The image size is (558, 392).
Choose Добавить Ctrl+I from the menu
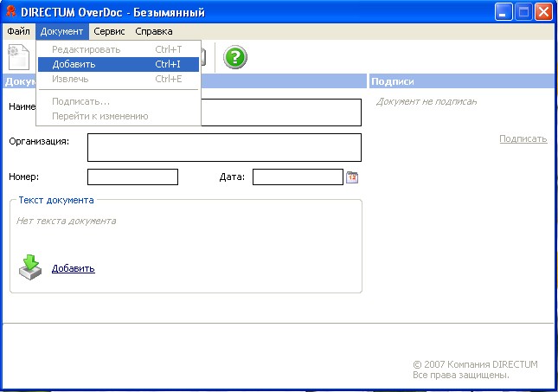(x=119, y=64)
